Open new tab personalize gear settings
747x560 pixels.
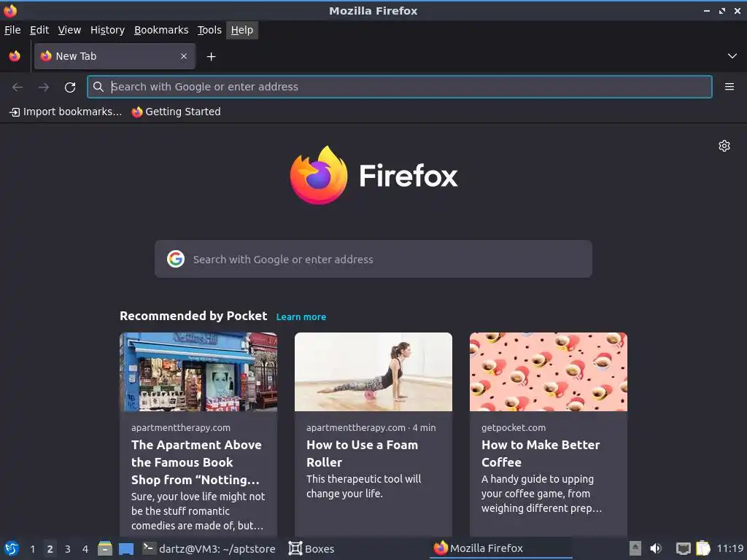pos(724,146)
